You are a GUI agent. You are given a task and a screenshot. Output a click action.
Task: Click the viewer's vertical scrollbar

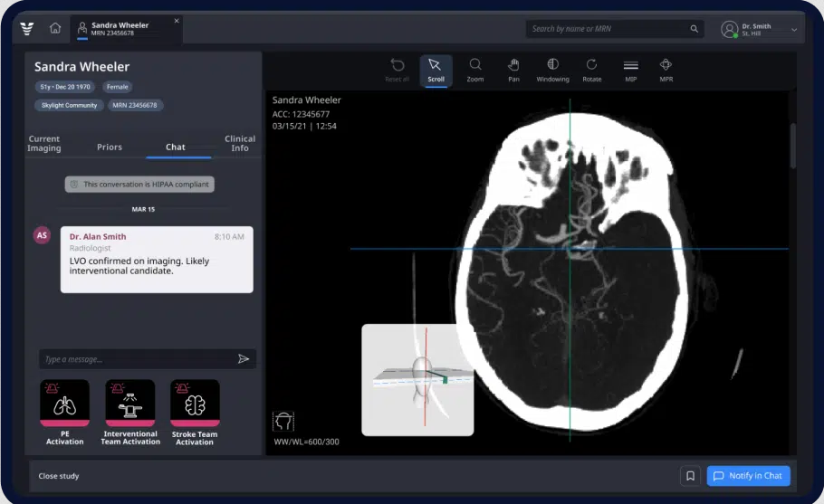coord(791,145)
